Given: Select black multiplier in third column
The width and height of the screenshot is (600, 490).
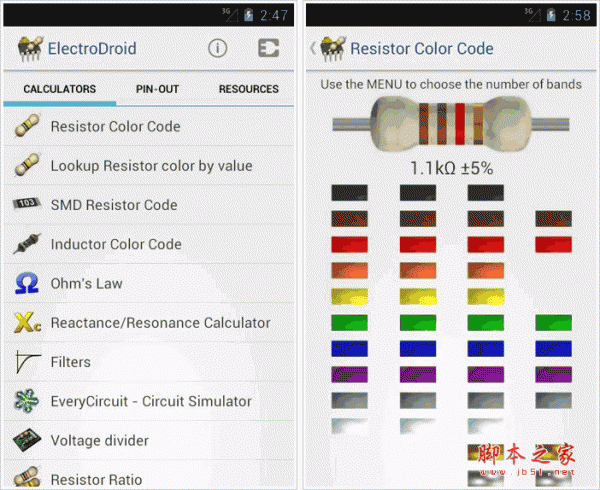Looking at the screenshot, I should click(486, 193).
